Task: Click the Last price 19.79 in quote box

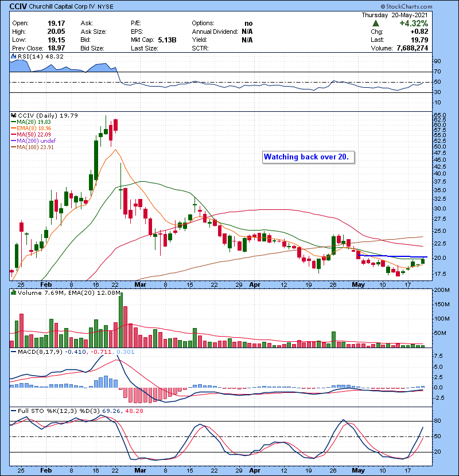Action: 419,40
